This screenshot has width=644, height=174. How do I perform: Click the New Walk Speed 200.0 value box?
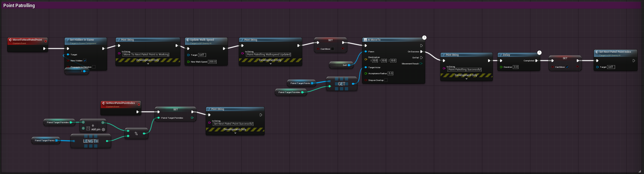pyautogui.click(x=212, y=61)
